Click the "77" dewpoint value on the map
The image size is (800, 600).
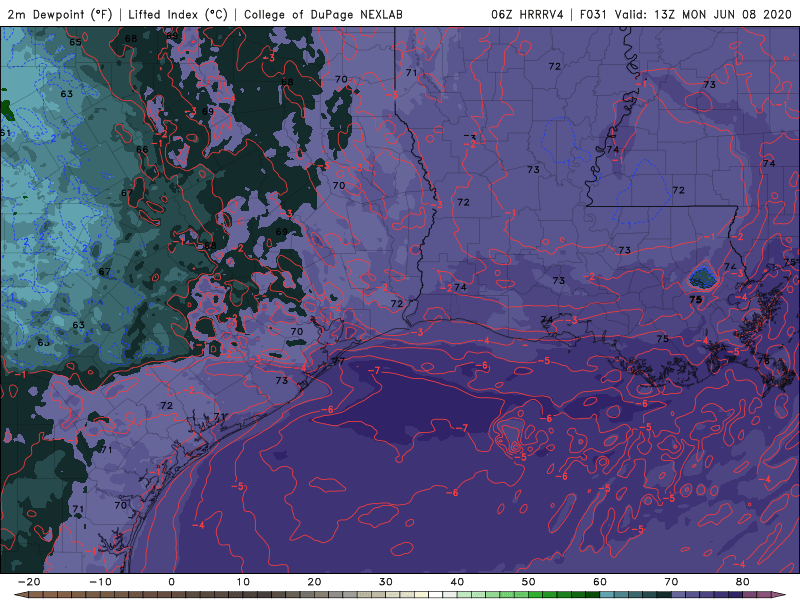(339, 361)
